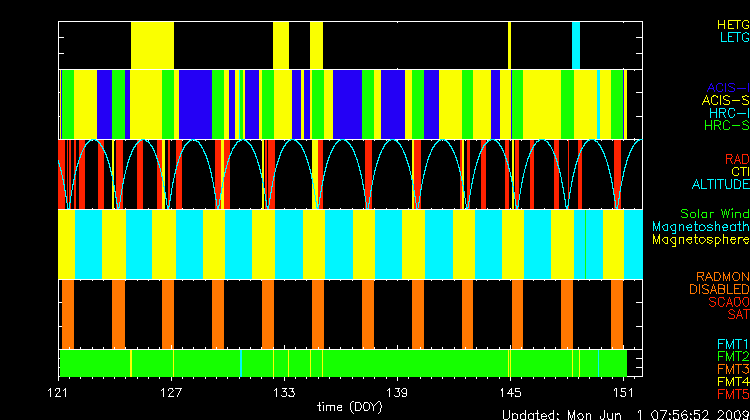Click the 145 tick label on time axis
The height and width of the screenshot is (420, 750).
click(x=510, y=391)
